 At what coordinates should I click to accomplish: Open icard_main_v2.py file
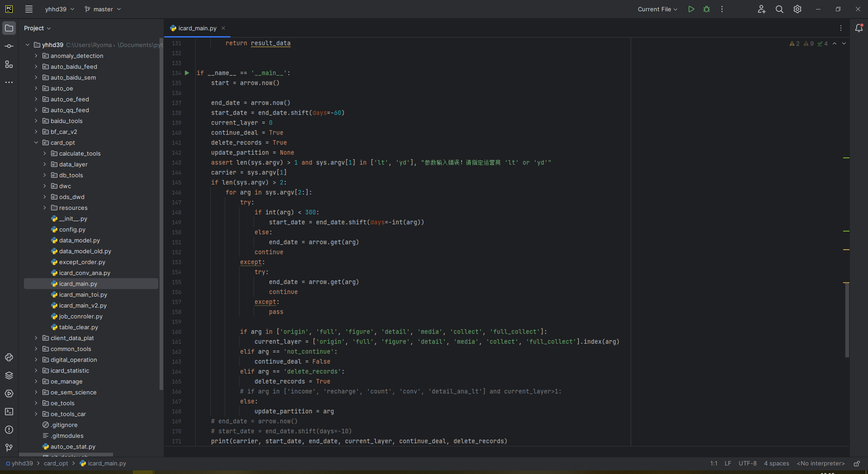[83, 305]
